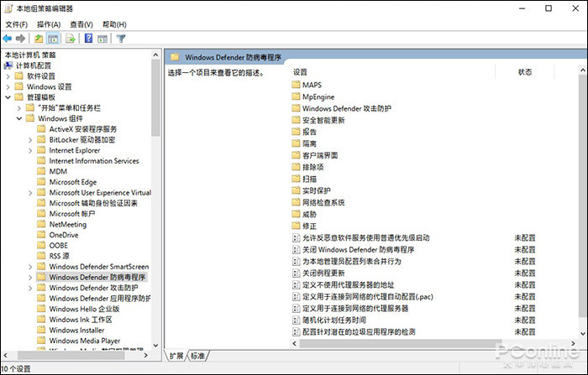This screenshot has width=588, height=375.
Task: Click the 报告 folder icon
Action: (296, 132)
